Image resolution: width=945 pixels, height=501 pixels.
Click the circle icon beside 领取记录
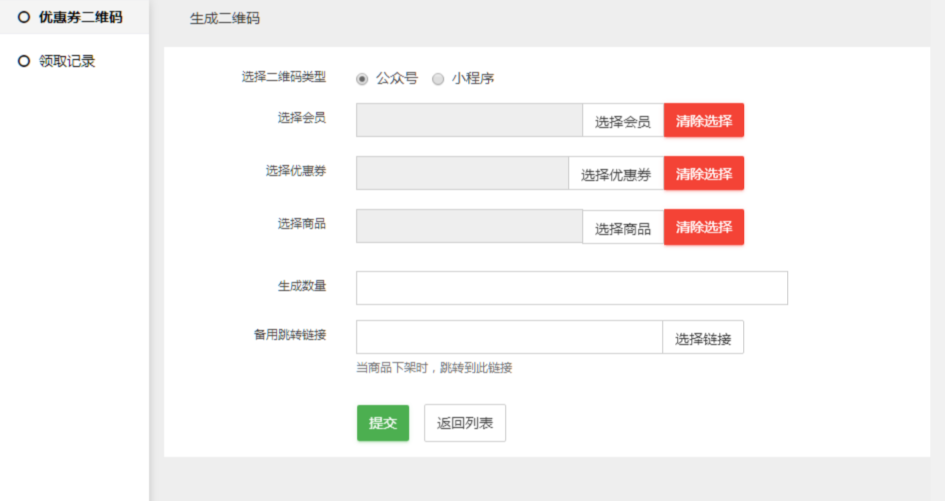click(24, 61)
